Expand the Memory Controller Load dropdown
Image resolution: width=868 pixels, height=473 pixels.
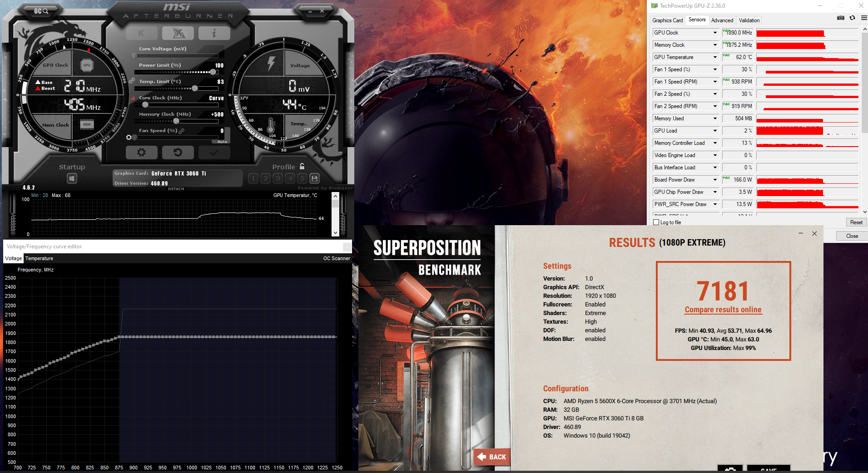(x=715, y=143)
